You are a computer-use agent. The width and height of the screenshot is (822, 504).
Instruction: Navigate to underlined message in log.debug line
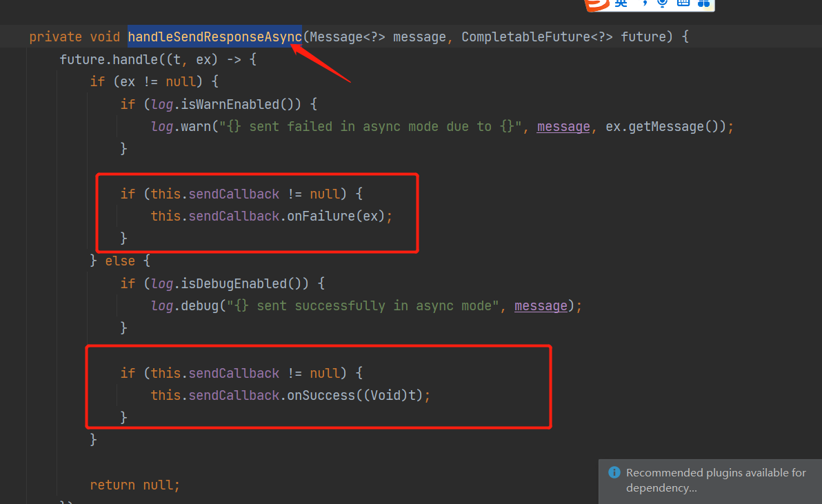point(541,305)
